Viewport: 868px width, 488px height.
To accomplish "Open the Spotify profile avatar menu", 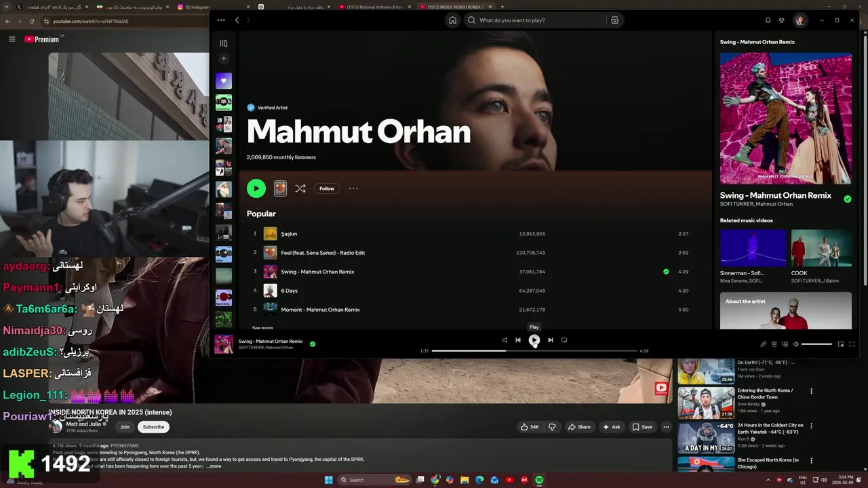I will point(800,20).
